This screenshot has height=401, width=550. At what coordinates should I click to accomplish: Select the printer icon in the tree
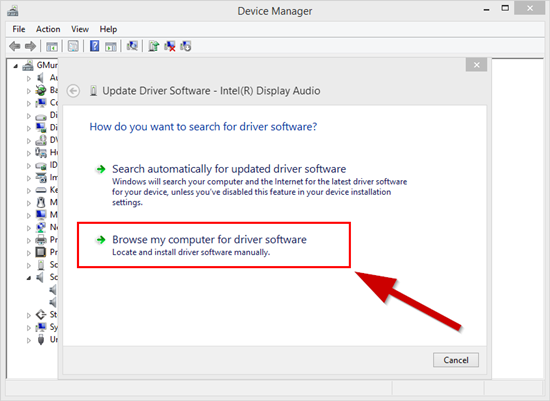pyautogui.click(x=41, y=240)
